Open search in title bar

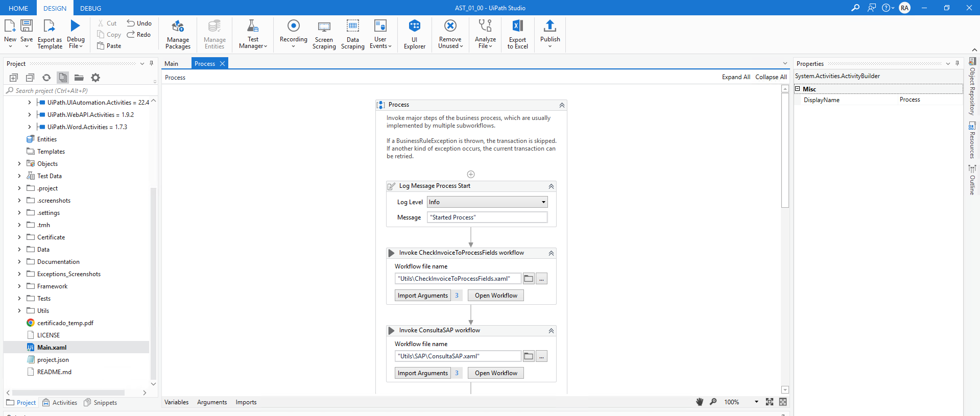[x=855, y=8]
